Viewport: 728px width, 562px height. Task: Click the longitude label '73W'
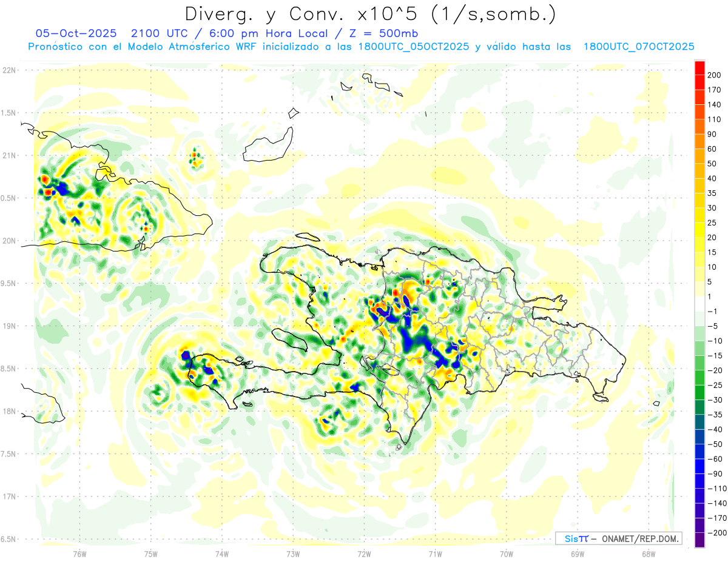(293, 554)
